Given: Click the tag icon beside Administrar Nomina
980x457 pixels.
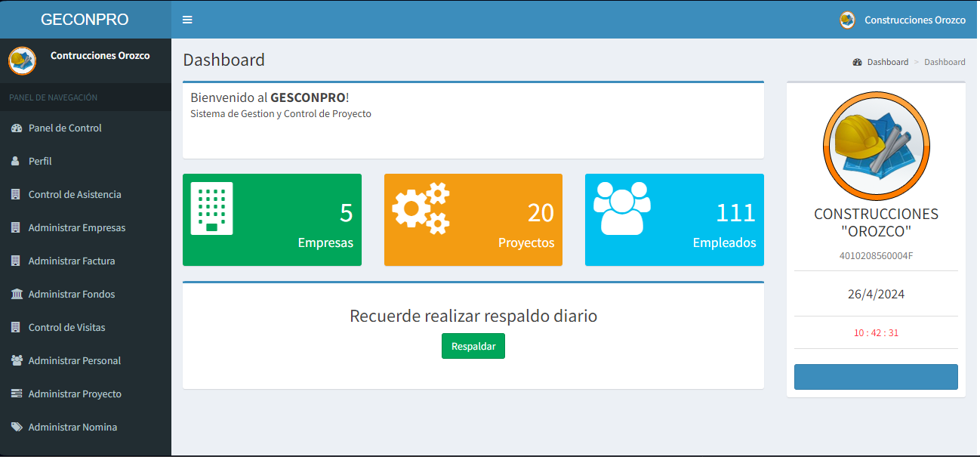Looking at the screenshot, I should pos(17,428).
